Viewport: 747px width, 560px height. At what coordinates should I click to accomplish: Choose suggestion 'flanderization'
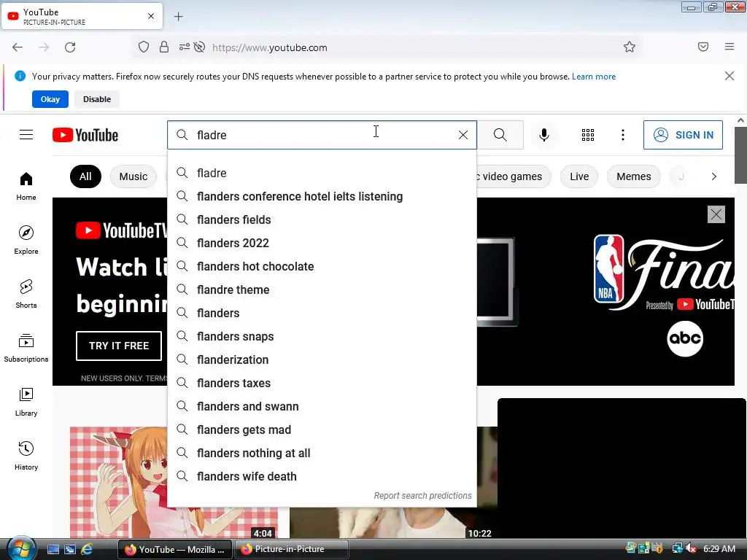click(x=322, y=359)
